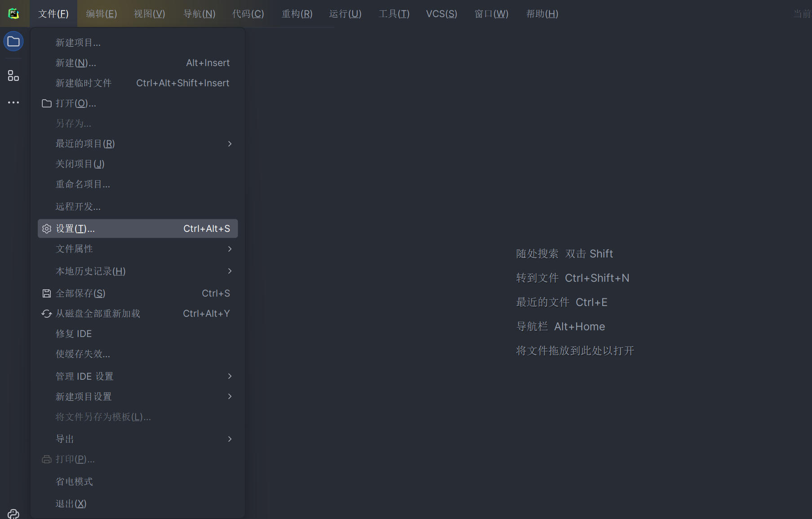Screen dimensions: 812x519
Task: Click the Alt+Insert shortcut label
Action: [x=208, y=63]
